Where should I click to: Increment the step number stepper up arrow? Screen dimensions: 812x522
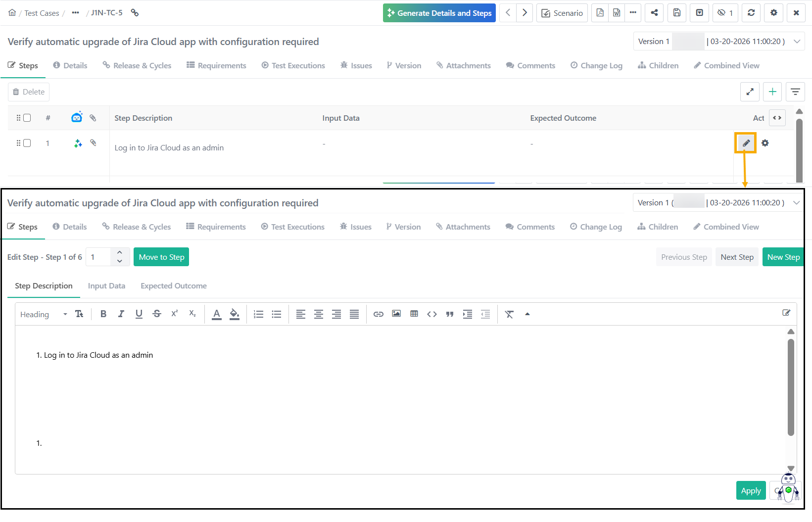pos(120,252)
